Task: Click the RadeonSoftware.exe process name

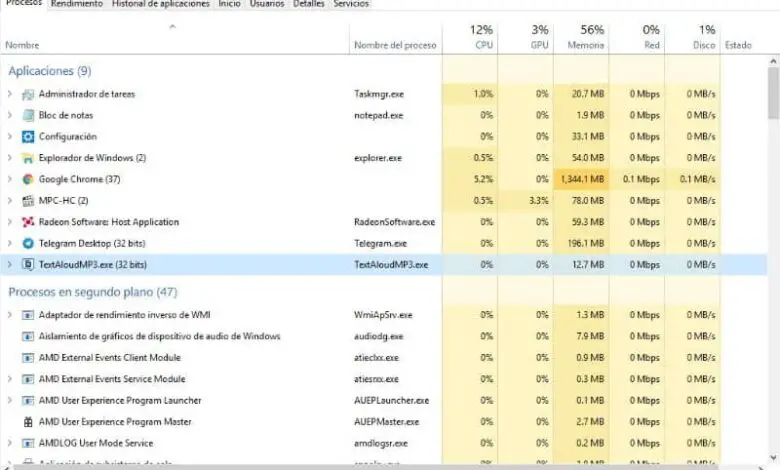Action: [394, 222]
